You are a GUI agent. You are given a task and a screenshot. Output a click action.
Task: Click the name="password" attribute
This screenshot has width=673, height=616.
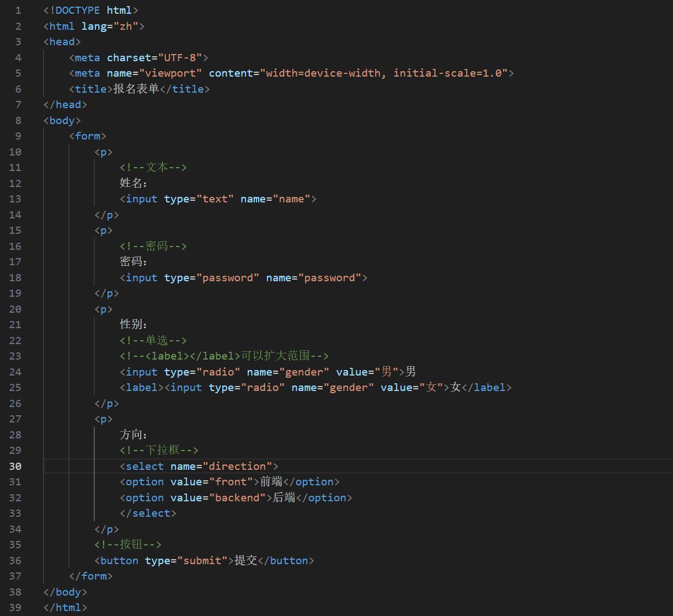pyautogui.click(x=313, y=277)
